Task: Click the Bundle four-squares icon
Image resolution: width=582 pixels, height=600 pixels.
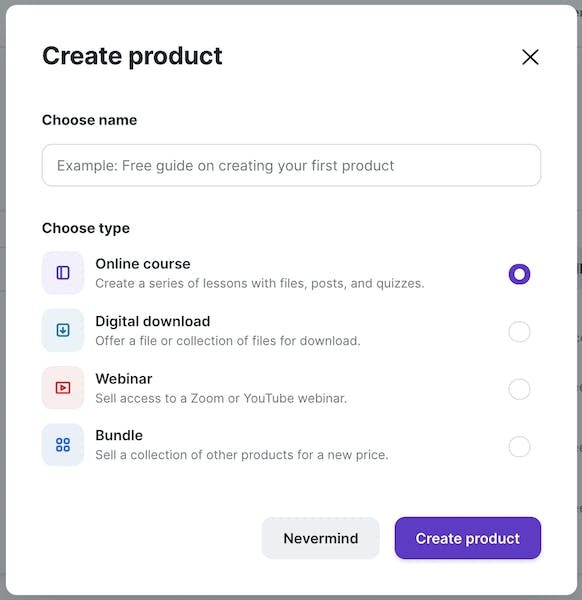Action: pos(63,445)
